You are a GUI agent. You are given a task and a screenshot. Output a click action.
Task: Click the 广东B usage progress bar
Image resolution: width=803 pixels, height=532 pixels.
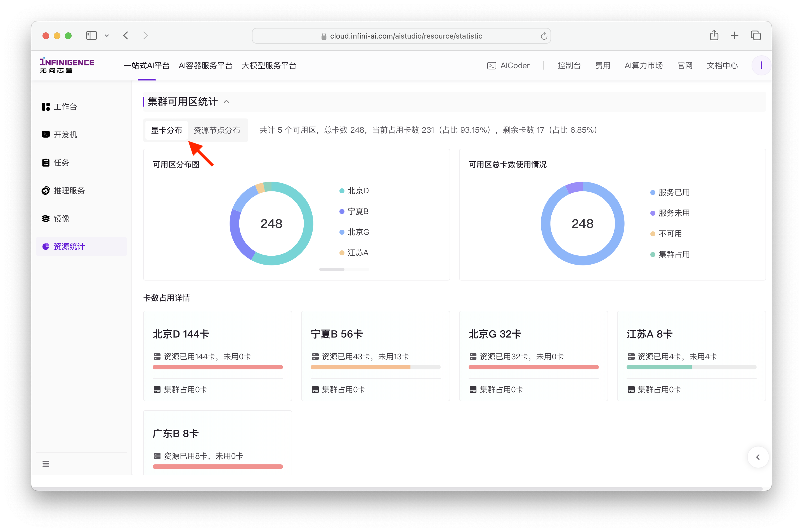tap(218, 467)
